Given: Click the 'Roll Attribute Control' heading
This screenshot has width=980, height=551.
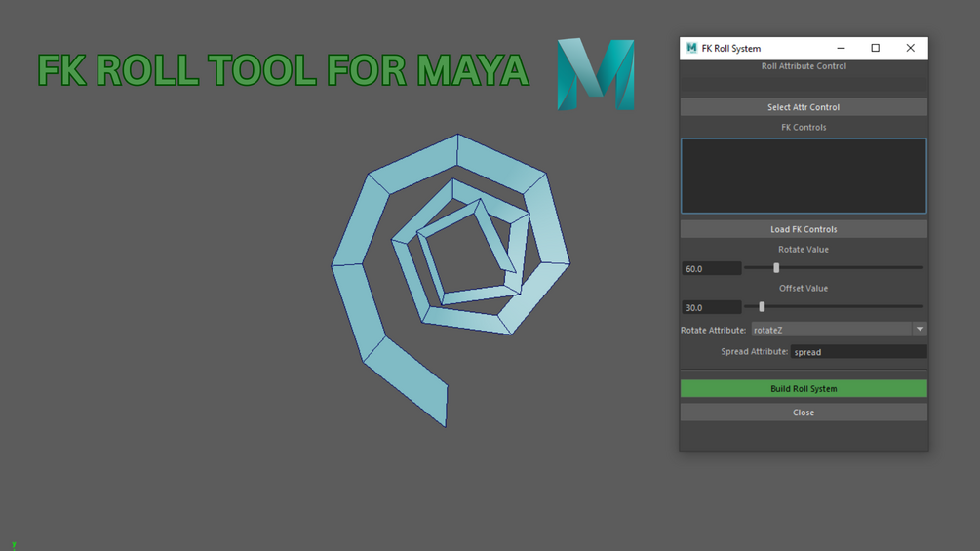Looking at the screenshot, I should coord(804,66).
